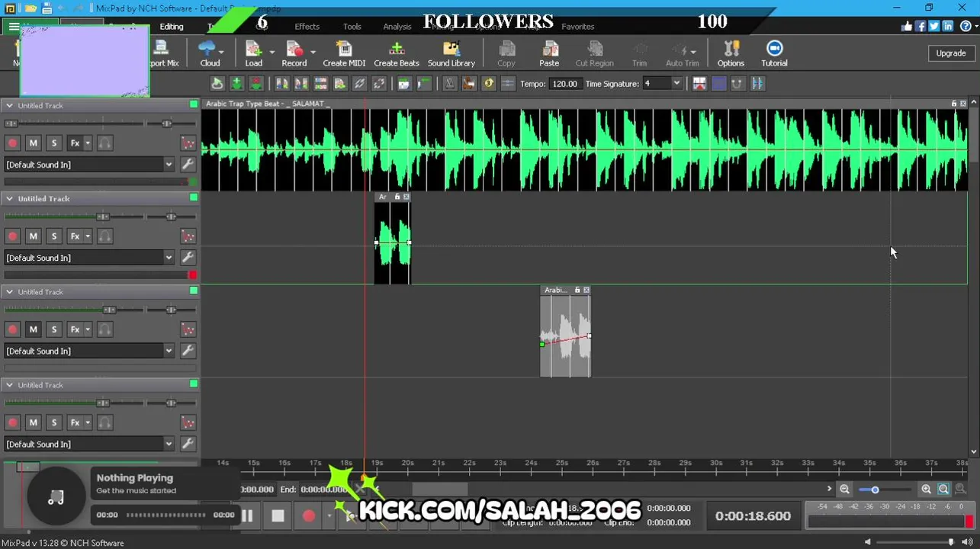Click the Create MIDI icon
The image size is (980, 549).
pos(344,53)
